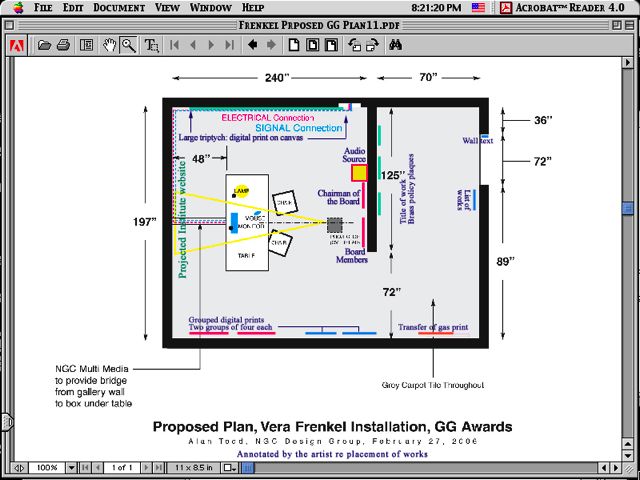Image resolution: width=640 pixels, height=480 pixels.
Task: Click the Last Page toolbar icon
Action: pos(230,45)
